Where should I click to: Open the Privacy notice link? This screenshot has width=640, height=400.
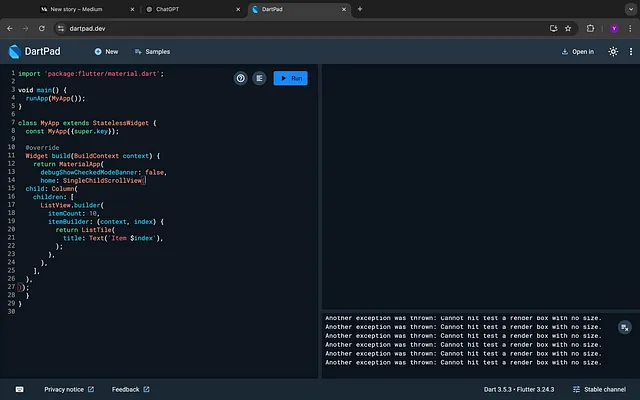pos(69,389)
